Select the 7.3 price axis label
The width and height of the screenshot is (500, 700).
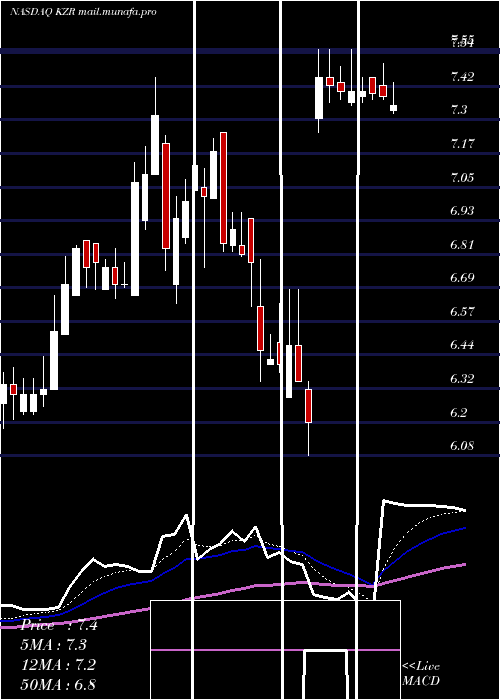(459, 110)
